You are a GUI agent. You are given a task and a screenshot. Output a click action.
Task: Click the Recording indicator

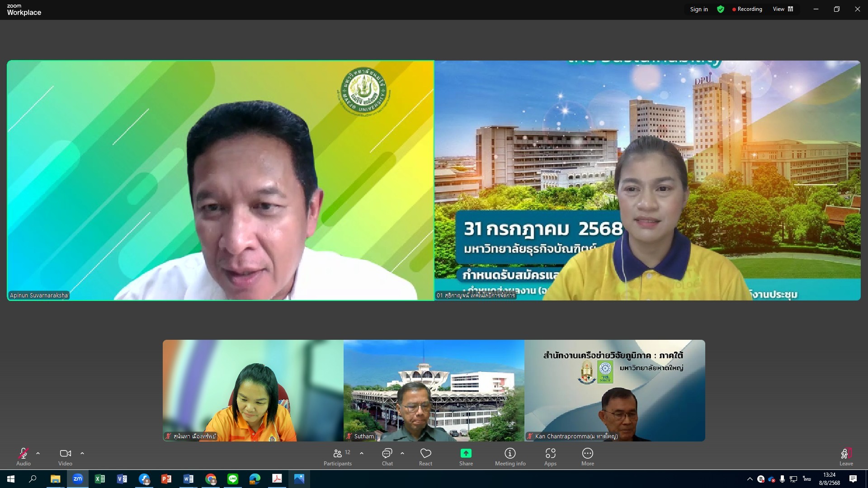(747, 9)
